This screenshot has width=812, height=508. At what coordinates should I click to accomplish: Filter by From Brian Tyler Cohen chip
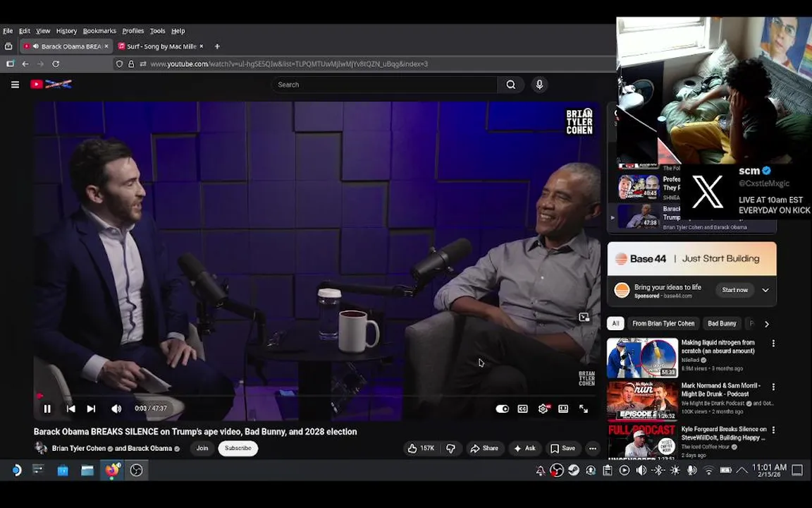(x=663, y=323)
